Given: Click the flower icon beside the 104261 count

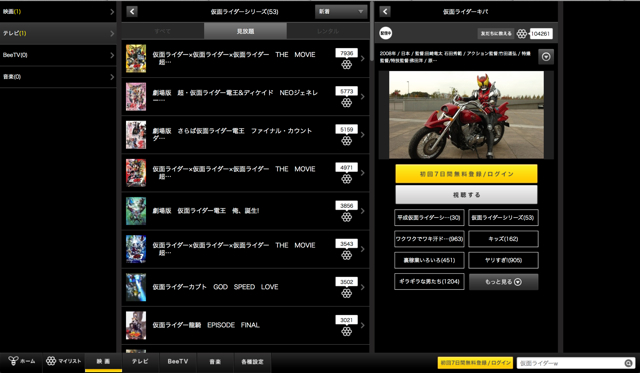Looking at the screenshot, I should (x=522, y=33).
